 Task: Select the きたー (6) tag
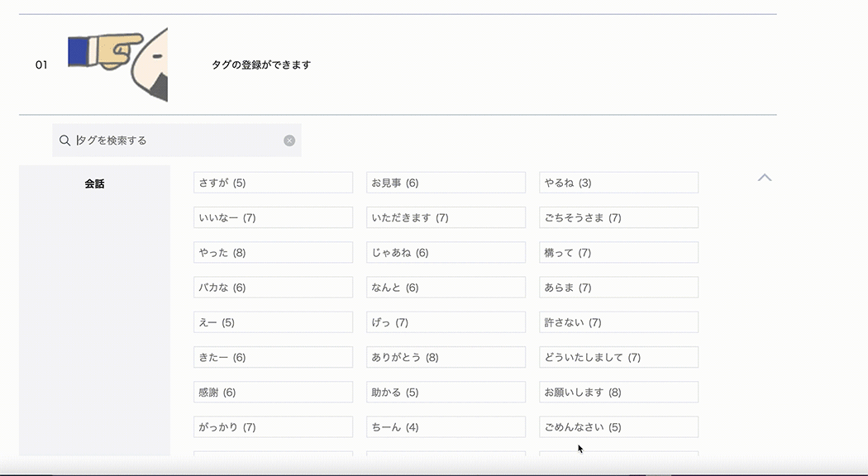273,357
